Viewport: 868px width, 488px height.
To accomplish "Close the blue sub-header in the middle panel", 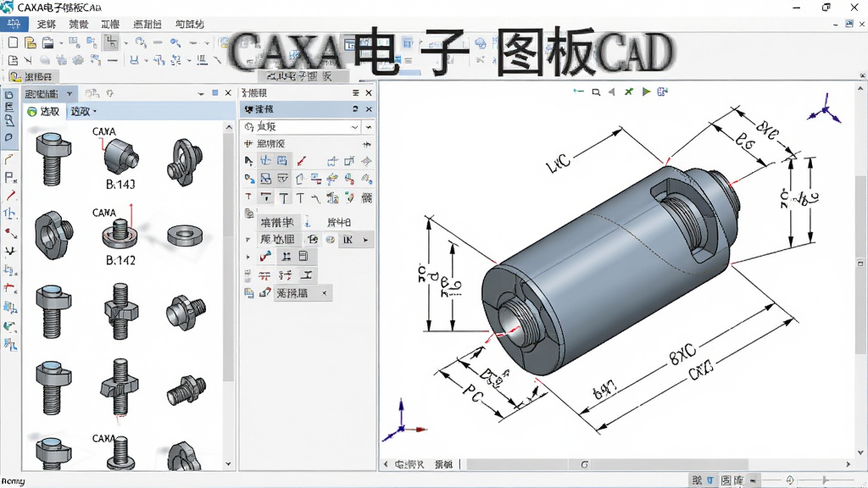I will (x=369, y=109).
